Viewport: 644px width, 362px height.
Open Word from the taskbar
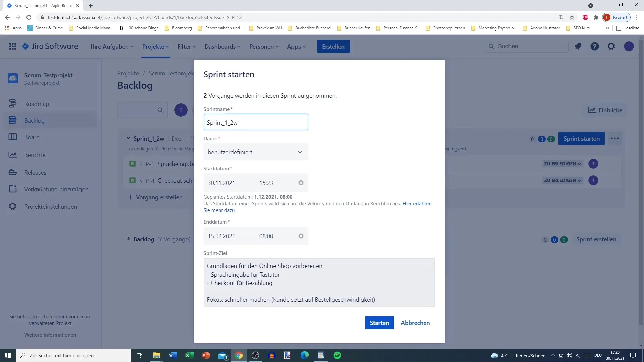[x=173, y=355]
